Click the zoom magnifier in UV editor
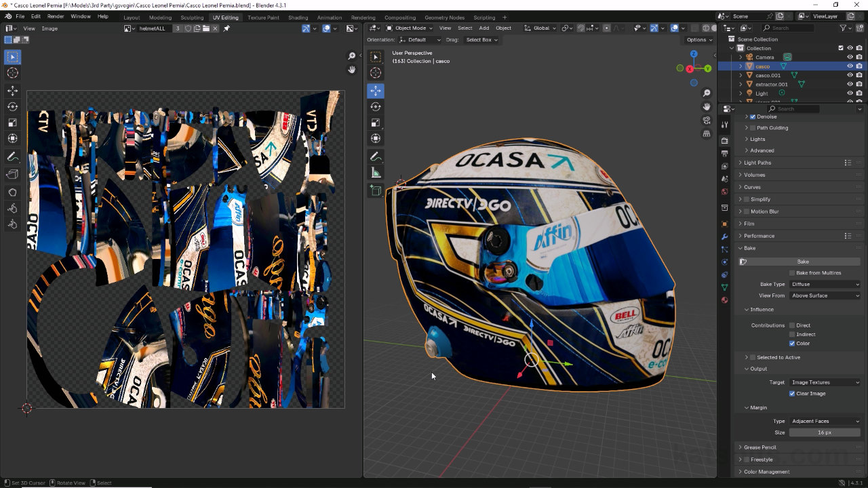 pyautogui.click(x=352, y=56)
